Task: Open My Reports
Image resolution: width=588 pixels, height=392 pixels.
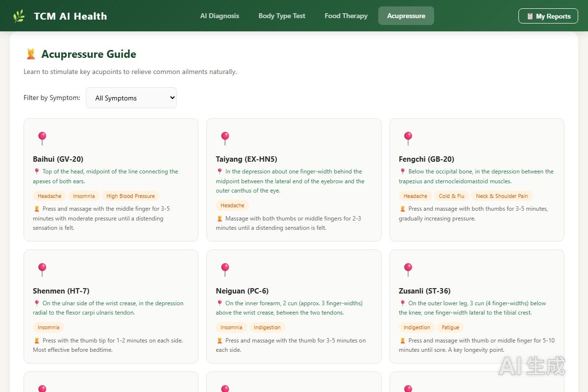Action: (x=548, y=16)
